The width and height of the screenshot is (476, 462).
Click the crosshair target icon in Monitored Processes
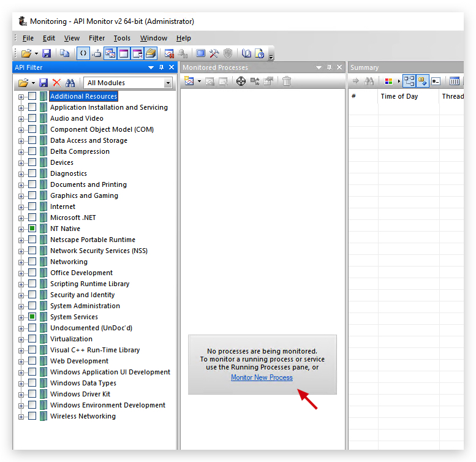click(x=241, y=81)
